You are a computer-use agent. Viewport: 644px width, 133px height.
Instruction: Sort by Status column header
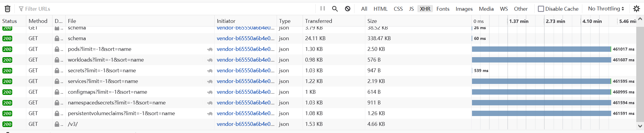click(x=13, y=21)
